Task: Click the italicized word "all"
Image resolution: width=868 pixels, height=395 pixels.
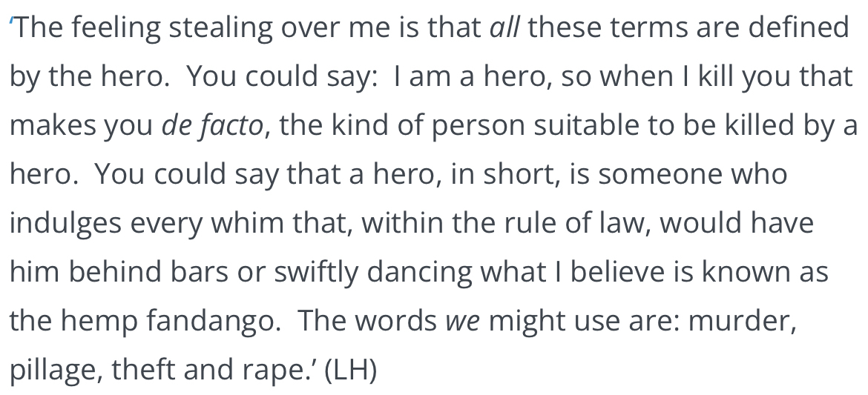Action: tap(505, 28)
